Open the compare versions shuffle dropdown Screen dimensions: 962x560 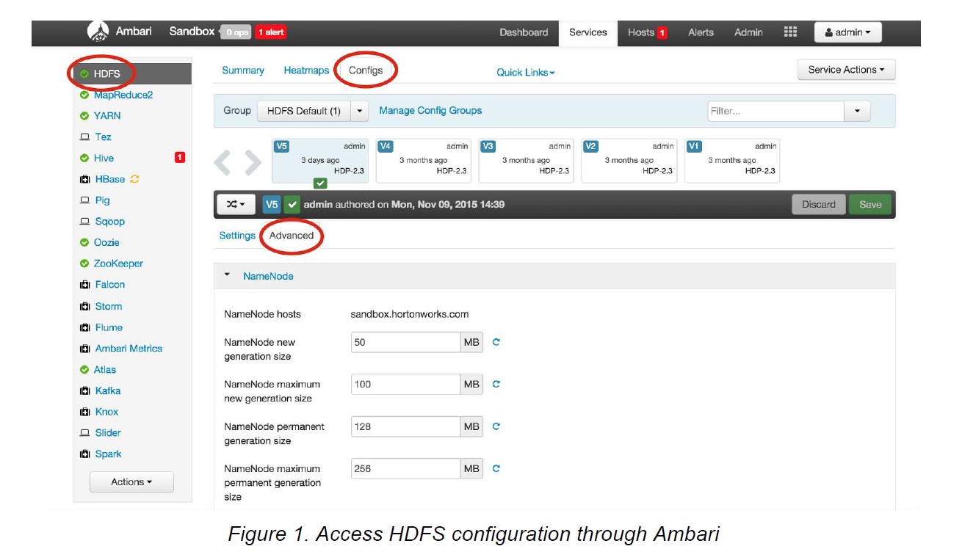click(236, 204)
